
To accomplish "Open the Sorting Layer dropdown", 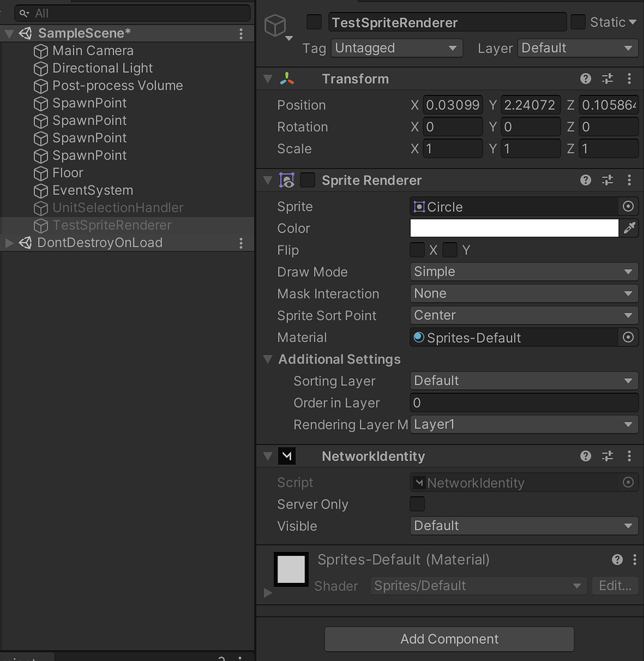I will 524,381.
